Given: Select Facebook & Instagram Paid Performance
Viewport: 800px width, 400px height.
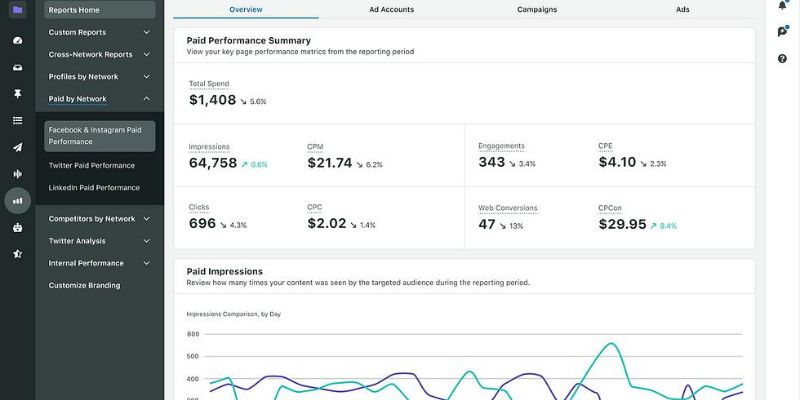Looking at the screenshot, I should click(x=100, y=136).
